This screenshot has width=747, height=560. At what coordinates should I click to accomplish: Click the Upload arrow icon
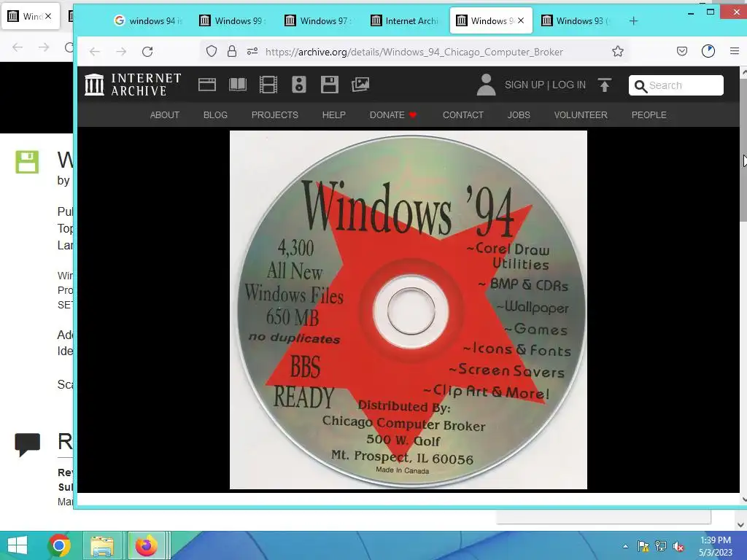click(605, 85)
